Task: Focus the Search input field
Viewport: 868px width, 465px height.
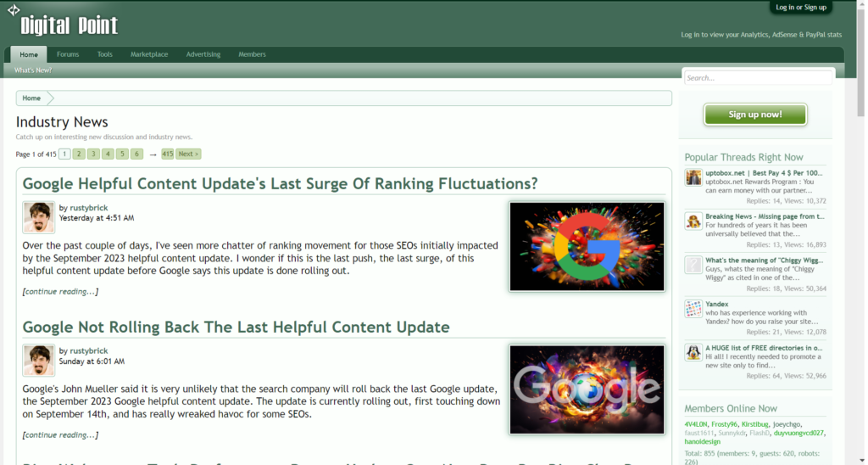Action: pos(758,77)
